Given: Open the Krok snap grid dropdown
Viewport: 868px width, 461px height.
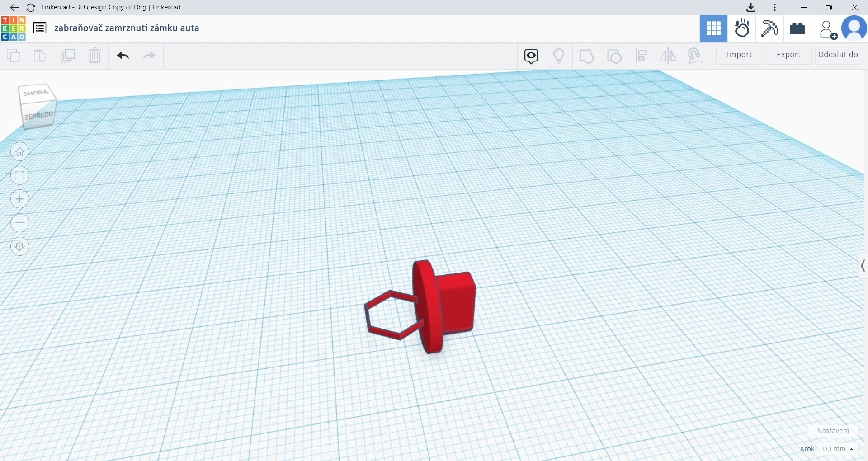Looking at the screenshot, I should [838, 449].
